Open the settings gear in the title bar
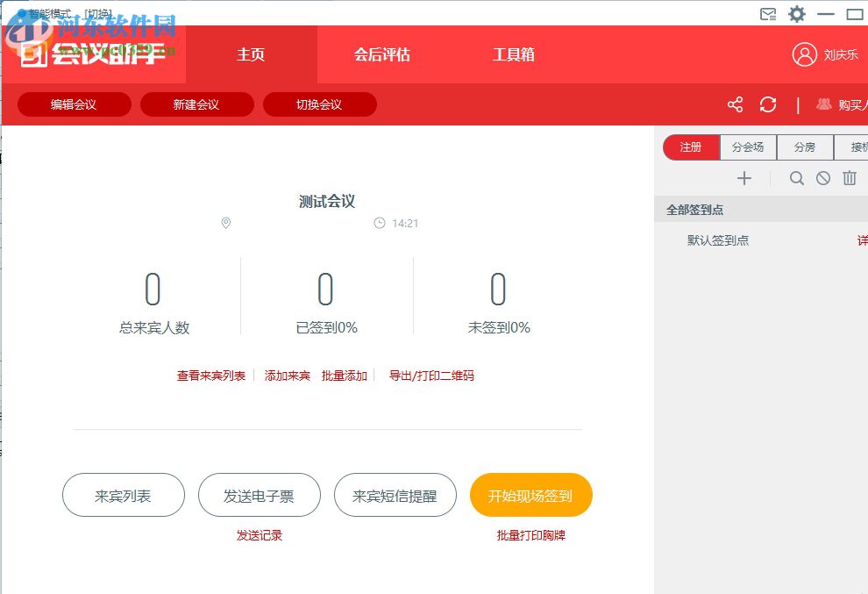This screenshot has height=594, width=868. pos(796,14)
